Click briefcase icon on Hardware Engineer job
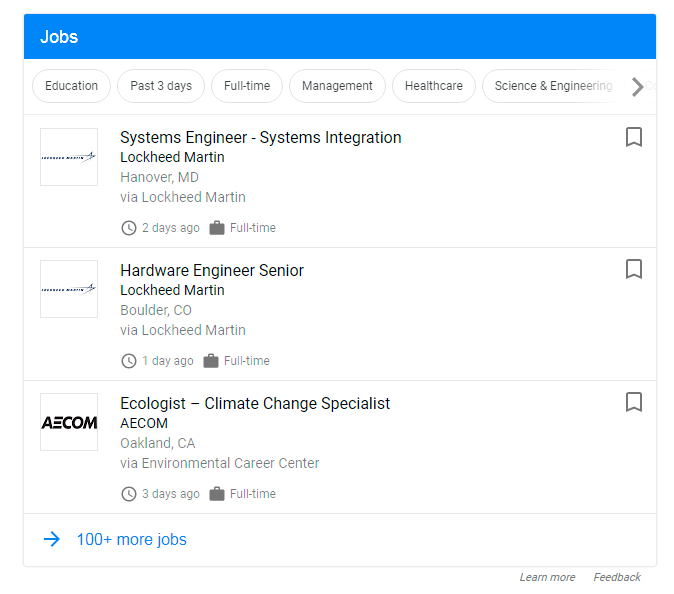Screen dimensions: 674x594 tap(211, 361)
